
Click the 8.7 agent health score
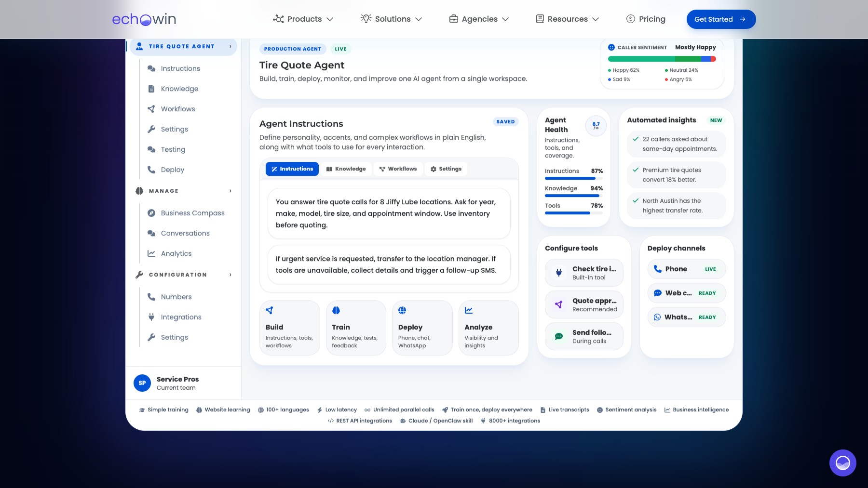coord(596,126)
